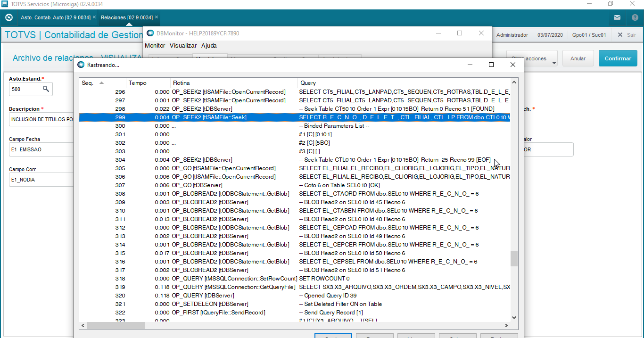Switch to Relaciones tab
644x338 pixels.
(x=127, y=17)
